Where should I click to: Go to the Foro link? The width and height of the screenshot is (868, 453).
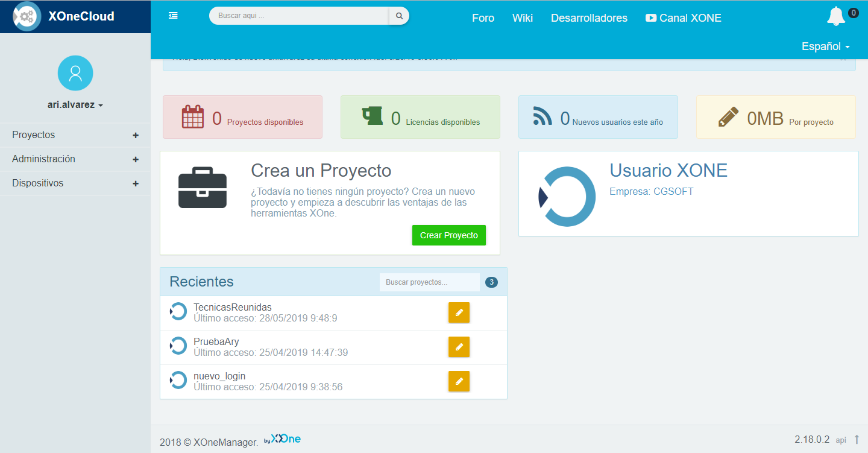[x=483, y=18]
